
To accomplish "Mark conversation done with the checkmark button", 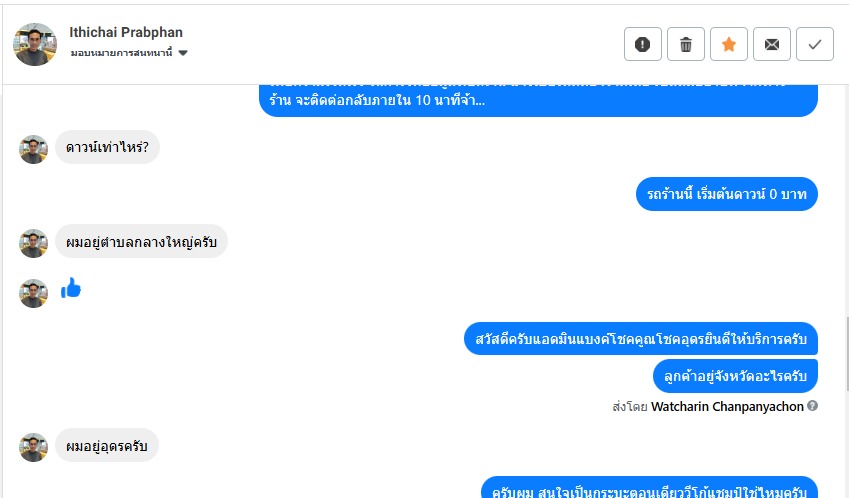I will click(815, 44).
